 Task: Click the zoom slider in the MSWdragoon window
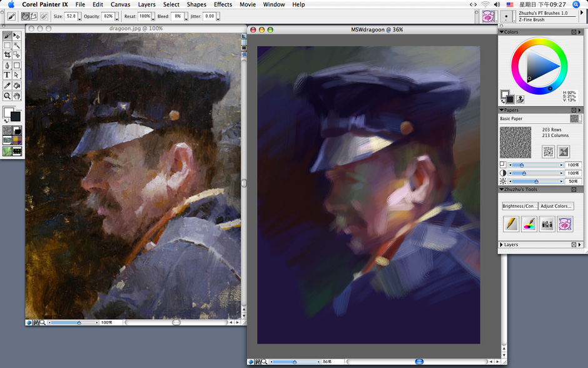pyautogui.click(x=295, y=362)
